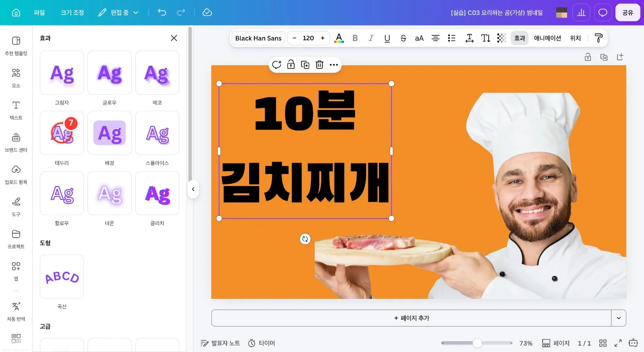Open letter spacing settings icon
The width and height of the screenshot is (644, 352).
[x=469, y=38]
